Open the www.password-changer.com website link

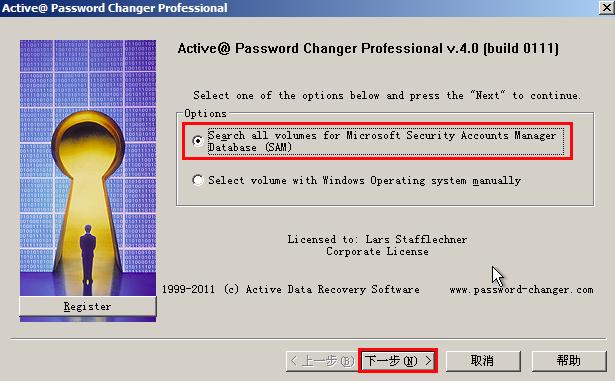point(521,290)
